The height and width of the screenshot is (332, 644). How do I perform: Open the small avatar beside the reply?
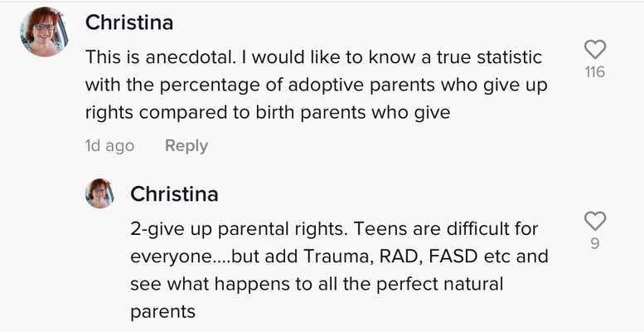pos(99,193)
